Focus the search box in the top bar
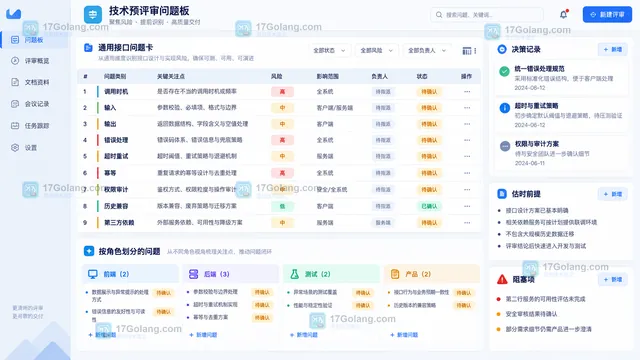Image resolution: width=640 pixels, height=360 pixels. pyautogui.click(x=487, y=15)
